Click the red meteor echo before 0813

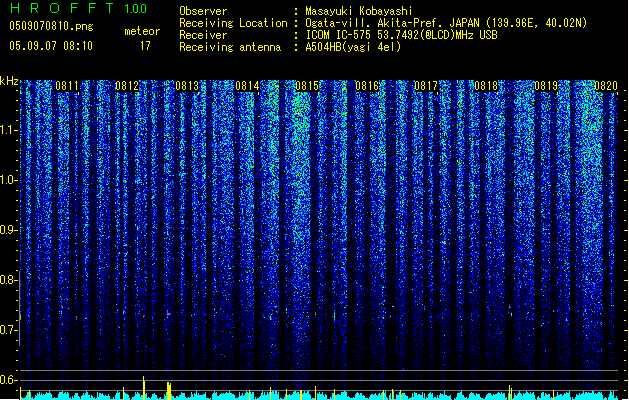[x=169, y=313]
